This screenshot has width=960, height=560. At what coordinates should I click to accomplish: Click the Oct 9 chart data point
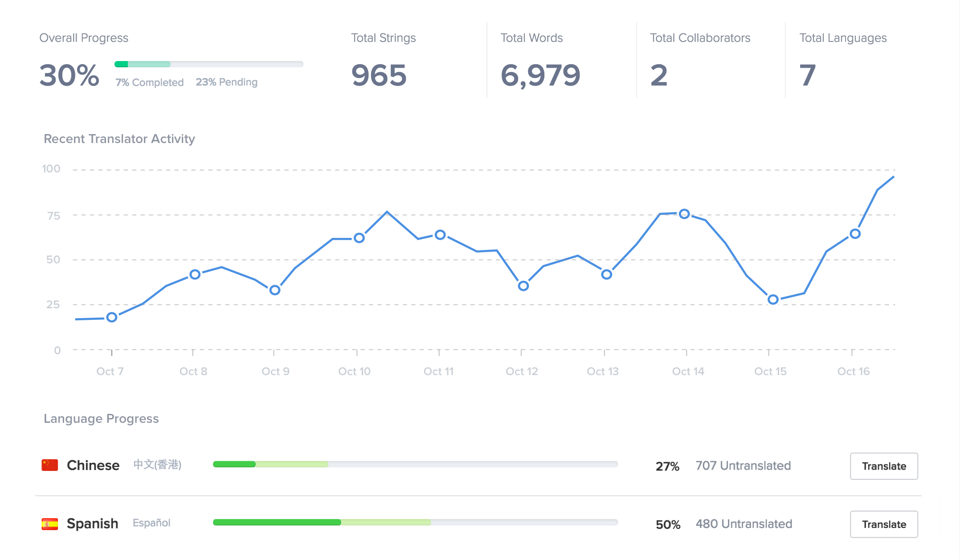click(275, 290)
